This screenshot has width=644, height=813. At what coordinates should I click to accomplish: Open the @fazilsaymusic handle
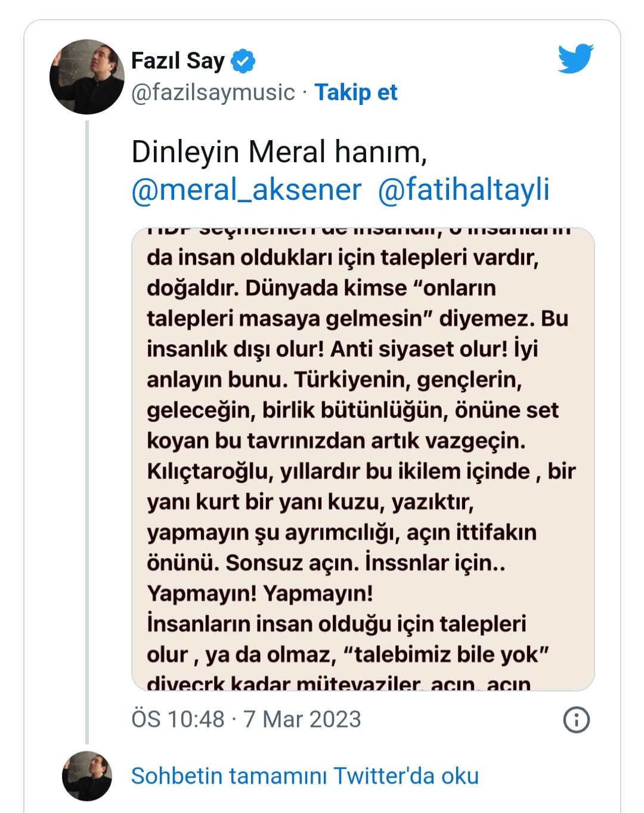coord(213,92)
